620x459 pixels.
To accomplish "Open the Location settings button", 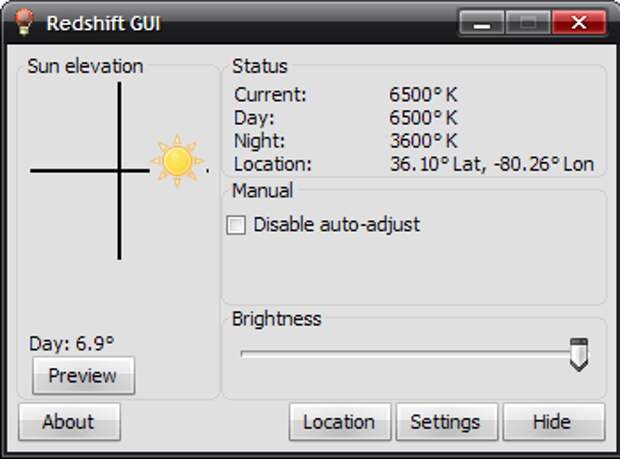I will click(x=340, y=422).
